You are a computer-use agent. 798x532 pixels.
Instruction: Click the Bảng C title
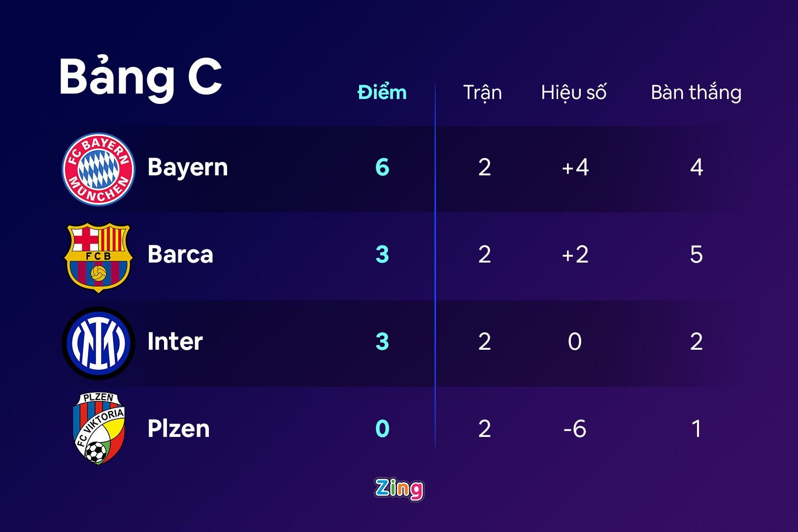click(x=140, y=77)
